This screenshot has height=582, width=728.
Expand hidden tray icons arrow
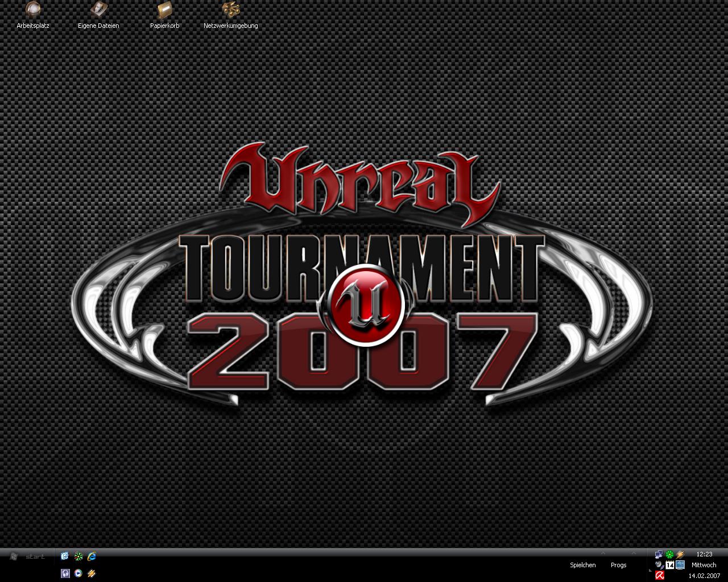pyautogui.click(x=650, y=569)
